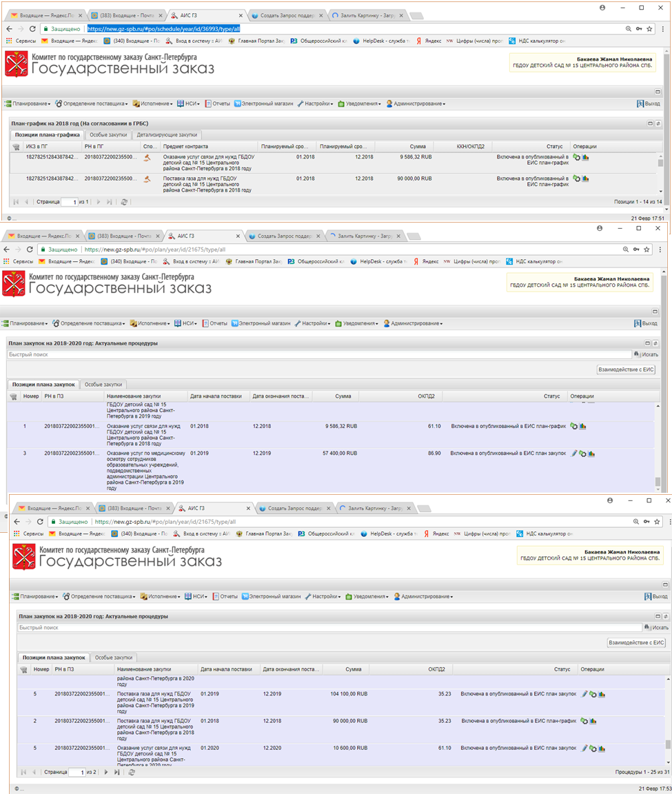Switch to Создать Запрос browser tab in top window
This screenshot has width=672, height=794.
(287, 16)
